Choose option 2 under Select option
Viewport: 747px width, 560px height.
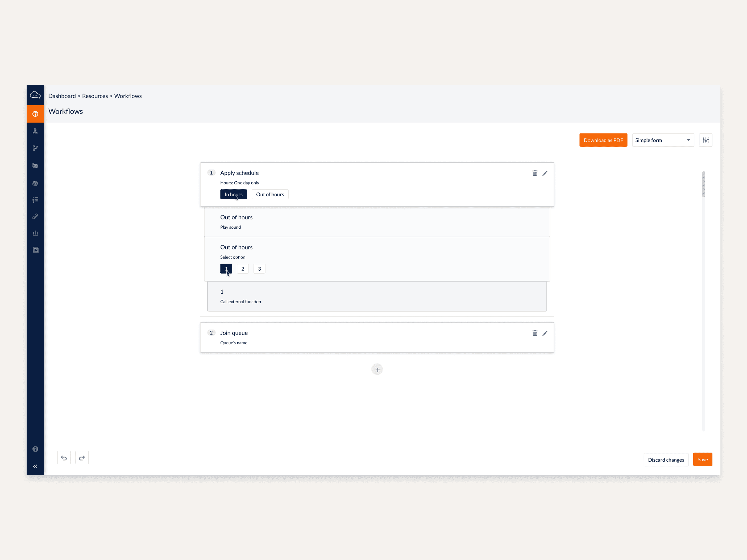pos(242,269)
